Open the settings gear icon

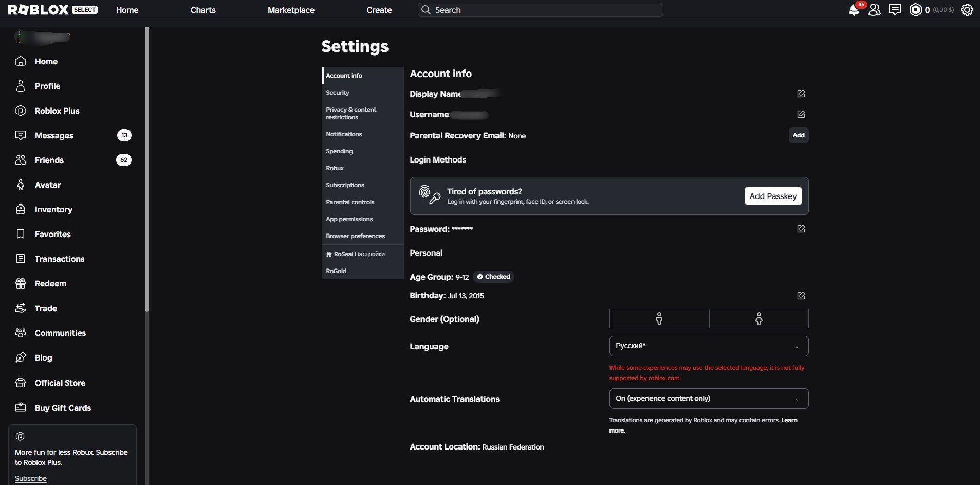(967, 10)
